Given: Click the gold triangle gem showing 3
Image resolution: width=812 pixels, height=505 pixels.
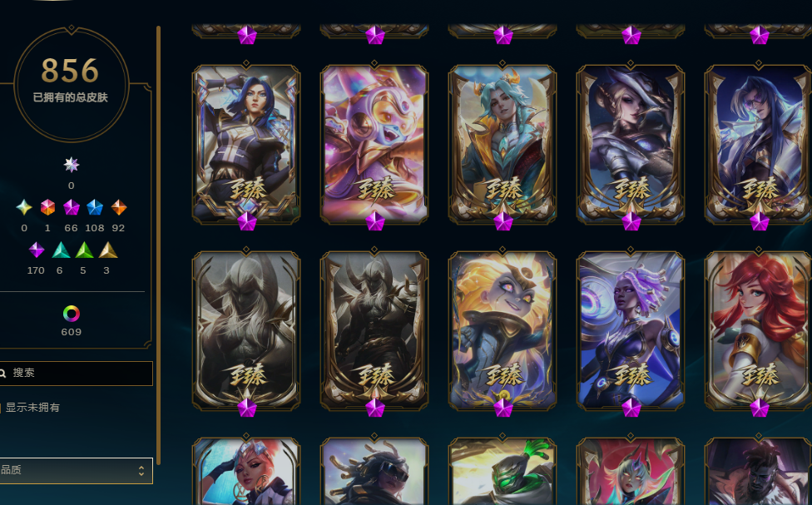Looking at the screenshot, I should [108, 250].
